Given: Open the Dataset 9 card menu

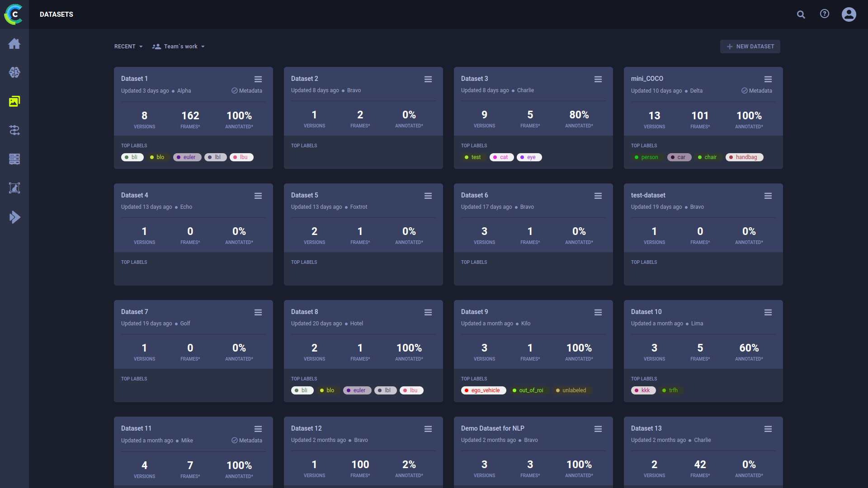Looking at the screenshot, I should click(x=598, y=313).
